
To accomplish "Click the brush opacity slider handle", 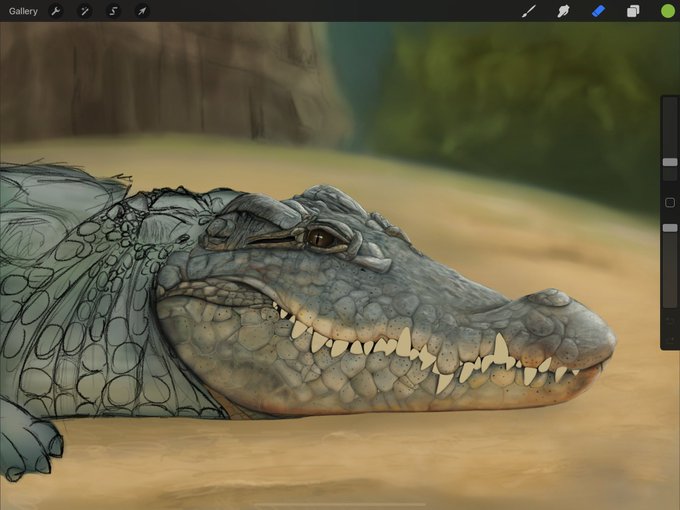I will point(670,228).
